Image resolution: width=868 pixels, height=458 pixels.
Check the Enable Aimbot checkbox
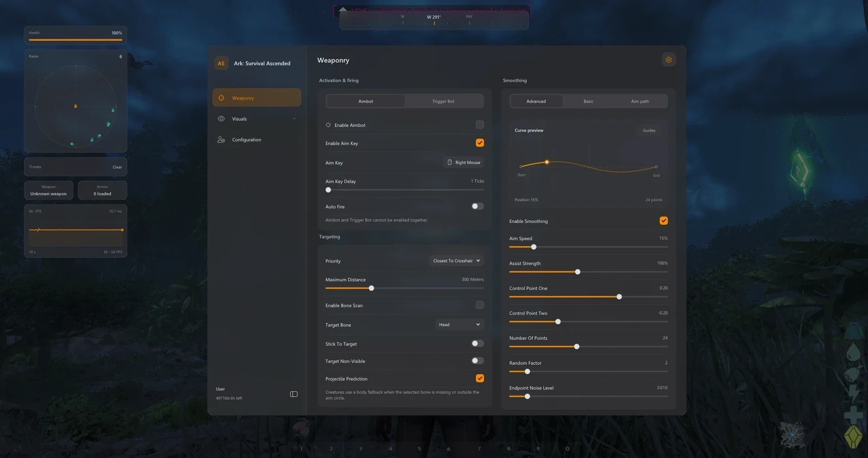(x=480, y=125)
